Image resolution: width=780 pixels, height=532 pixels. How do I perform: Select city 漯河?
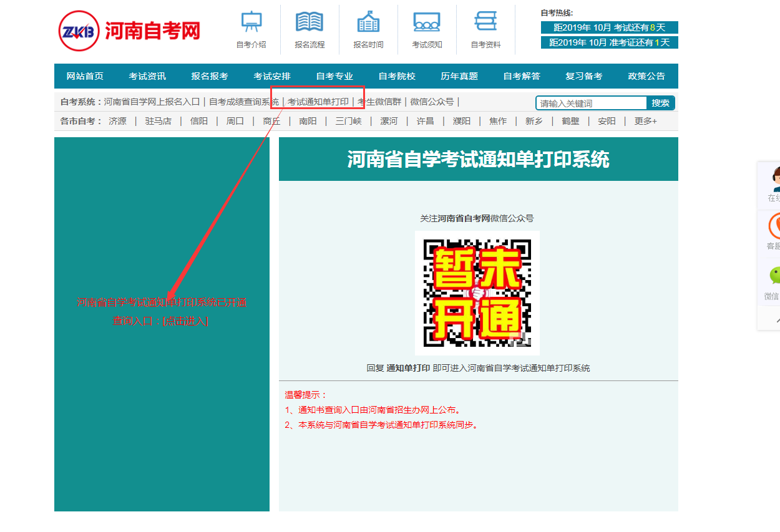[389, 121]
